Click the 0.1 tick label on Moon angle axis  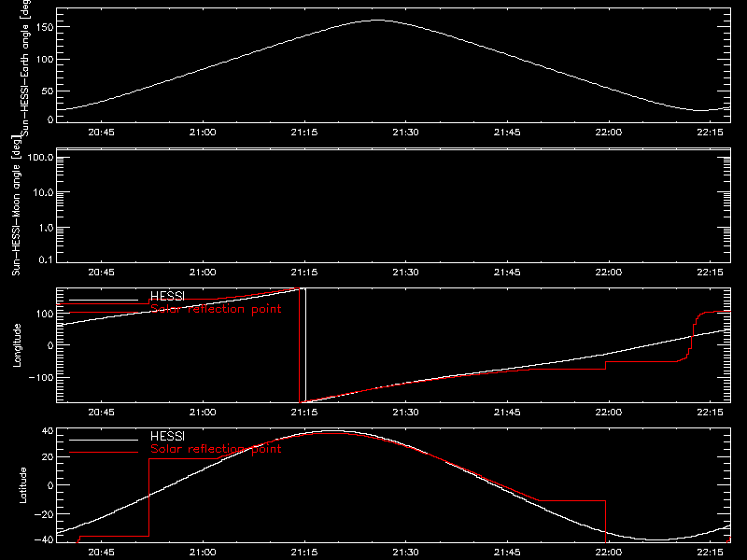[46, 259]
